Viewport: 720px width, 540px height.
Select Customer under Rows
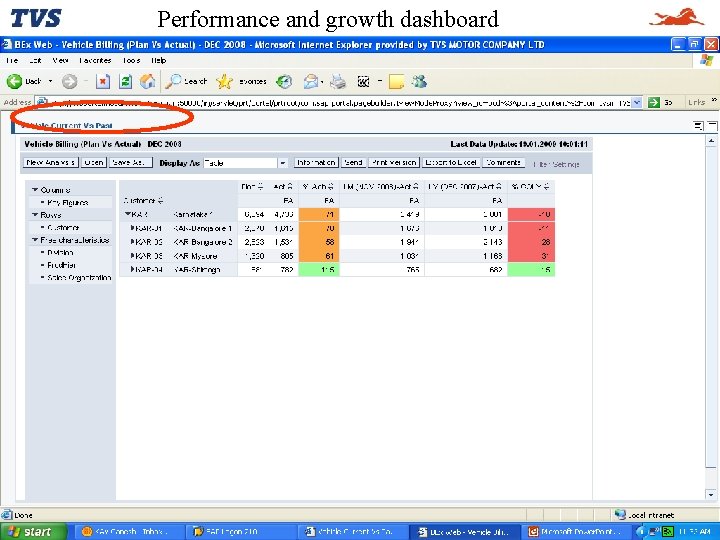[x=63, y=228]
